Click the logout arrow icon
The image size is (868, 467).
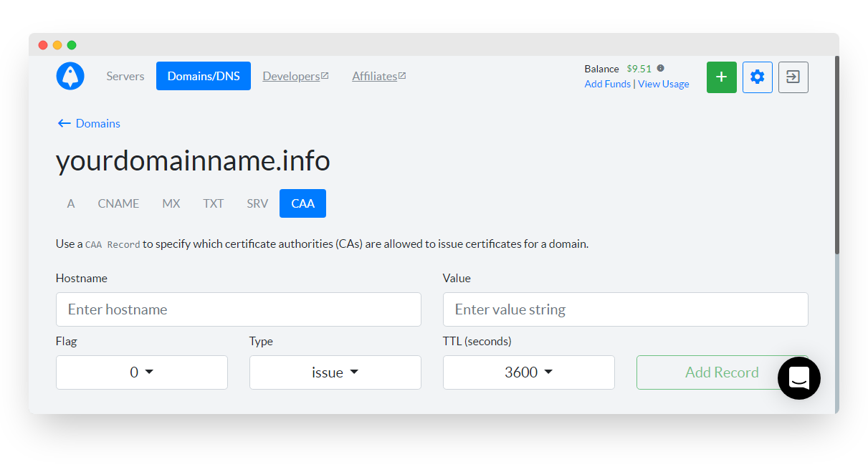click(x=793, y=77)
